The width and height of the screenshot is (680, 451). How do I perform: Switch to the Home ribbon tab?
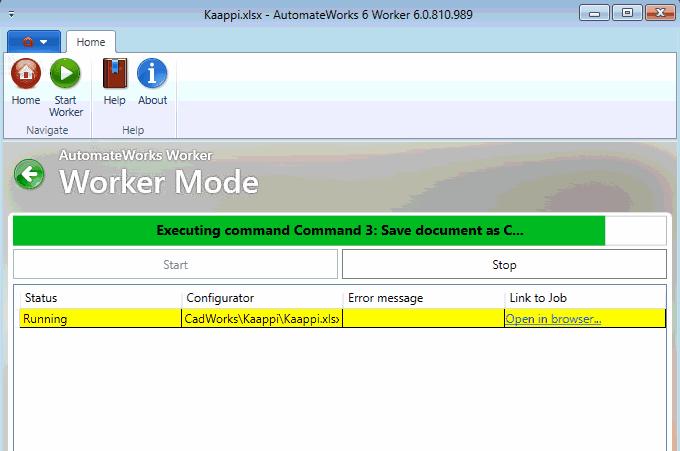coord(91,42)
